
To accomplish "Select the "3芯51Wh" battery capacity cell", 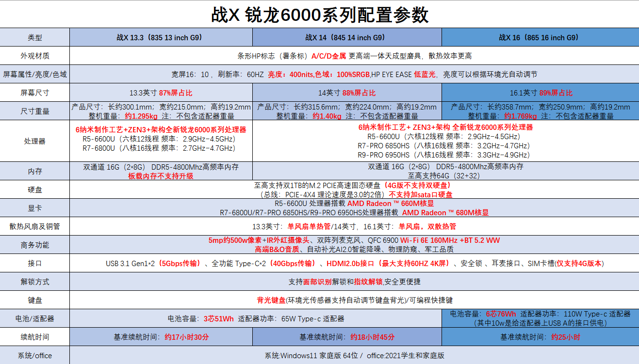I will click(256, 318).
